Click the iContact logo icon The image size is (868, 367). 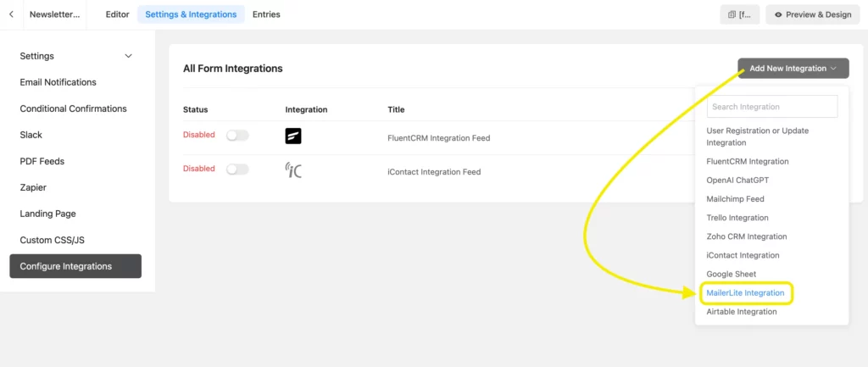click(x=293, y=170)
